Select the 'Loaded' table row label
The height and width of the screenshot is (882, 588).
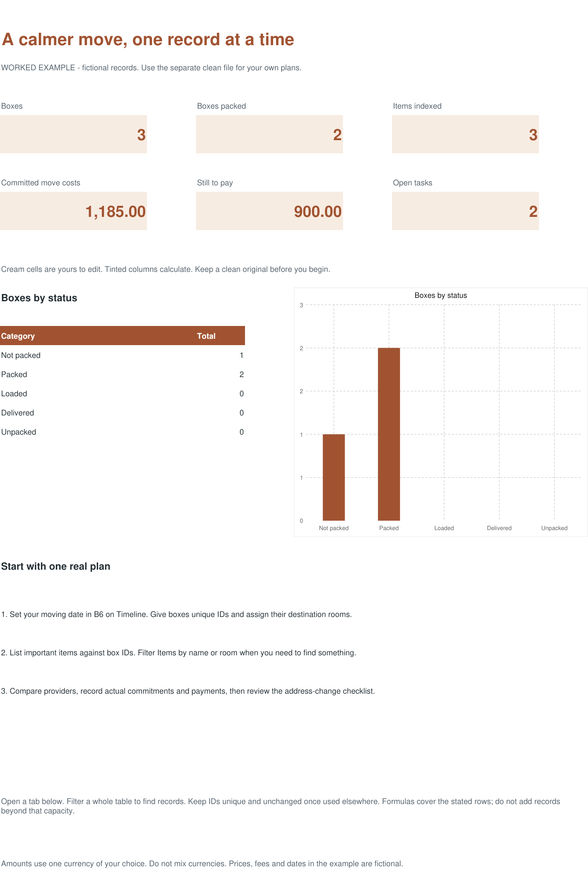tap(14, 394)
